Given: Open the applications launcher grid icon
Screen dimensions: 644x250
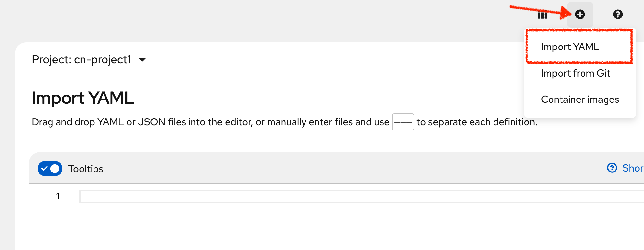Looking at the screenshot, I should pos(542,14).
